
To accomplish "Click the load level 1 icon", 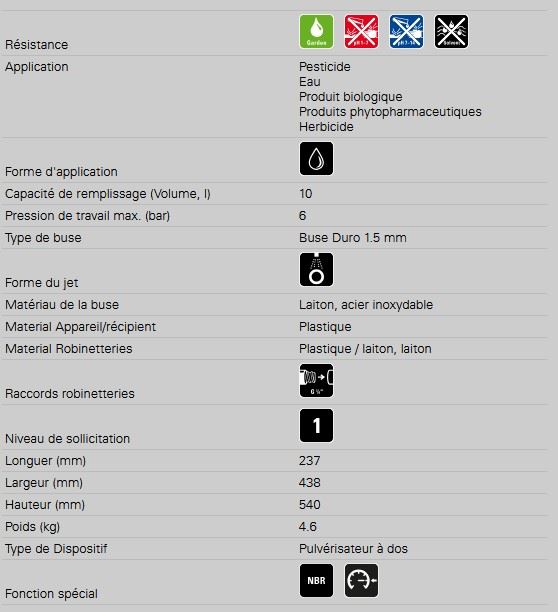I will [316, 426].
